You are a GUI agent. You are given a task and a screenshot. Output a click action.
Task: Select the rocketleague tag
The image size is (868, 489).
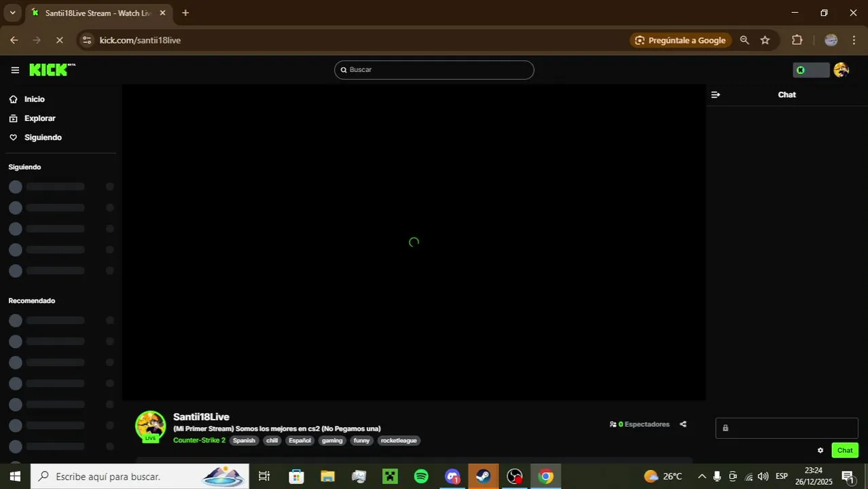coord(399,441)
